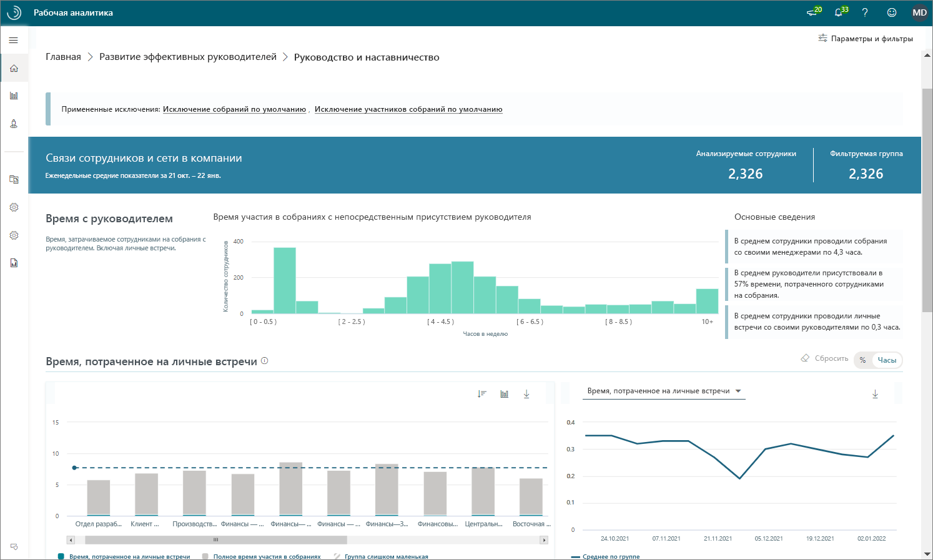Click the page vertical scrollbar thumb
Image resolution: width=933 pixels, height=560 pixels.
(x=927, y=200)
